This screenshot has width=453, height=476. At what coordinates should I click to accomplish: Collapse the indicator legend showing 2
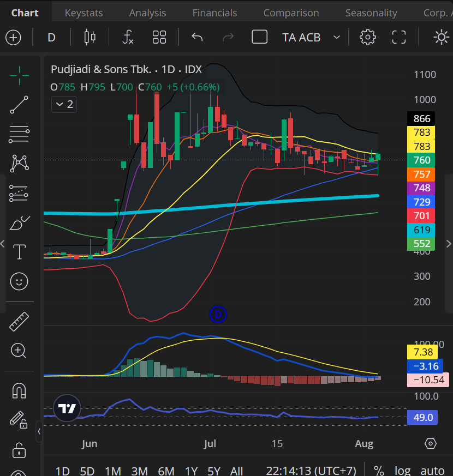point(64,105)
